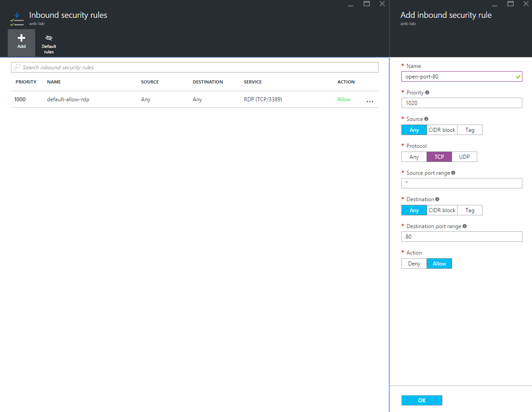Click the Destination port range field

[461, 236]
